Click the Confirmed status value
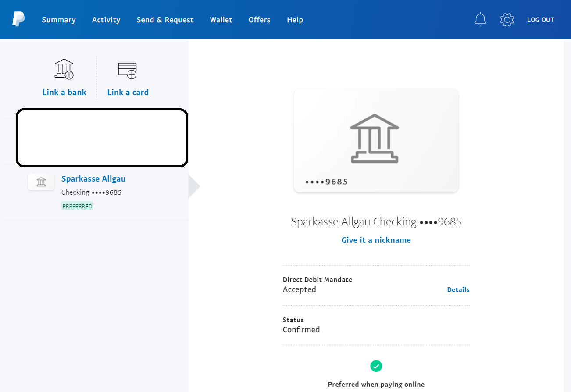This screenshot has width=571, height=392. click(301, 330)
